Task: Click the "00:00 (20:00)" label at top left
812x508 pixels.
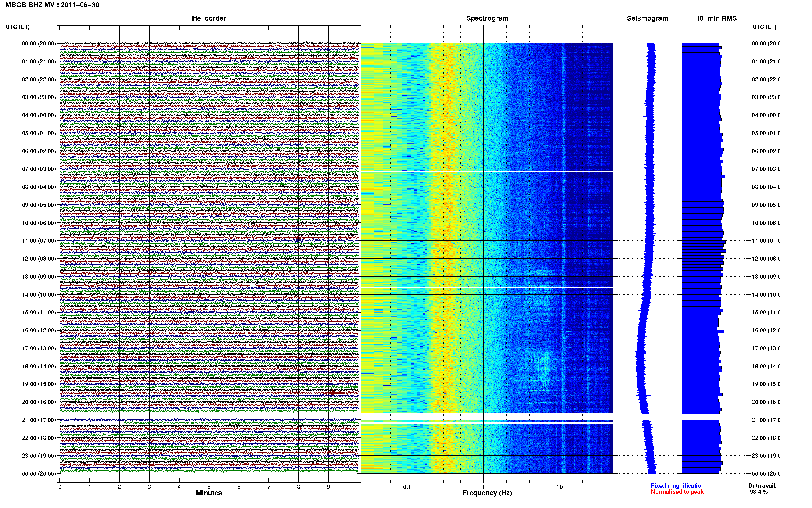Action: pyautogui.click(x=39, y=43)
